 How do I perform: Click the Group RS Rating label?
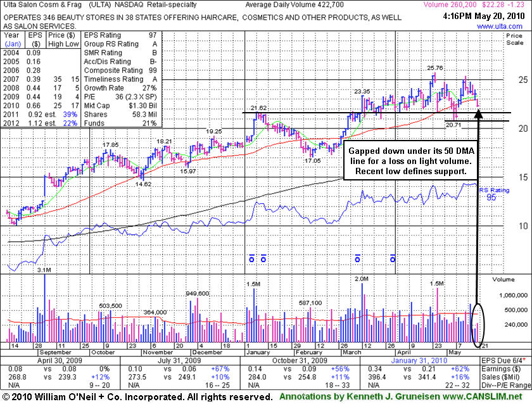(x=111, y=44)
